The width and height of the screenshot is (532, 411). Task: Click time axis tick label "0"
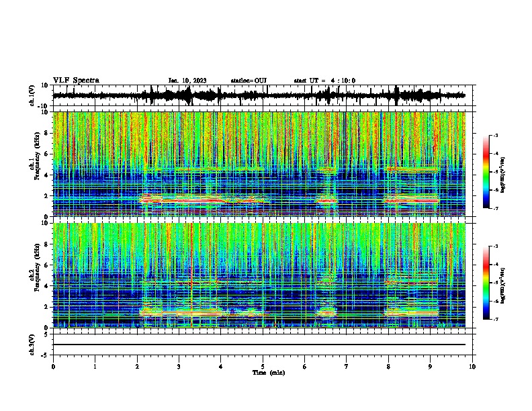(53, 367)
